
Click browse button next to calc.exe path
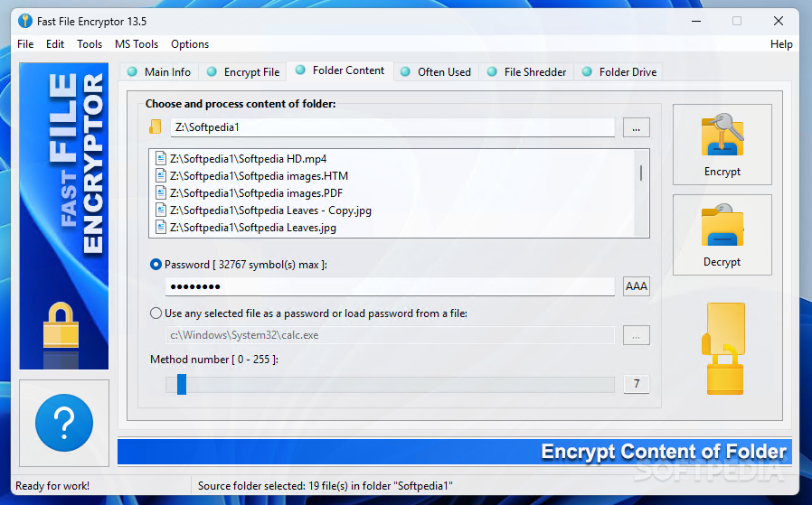(x=636, y=335)
